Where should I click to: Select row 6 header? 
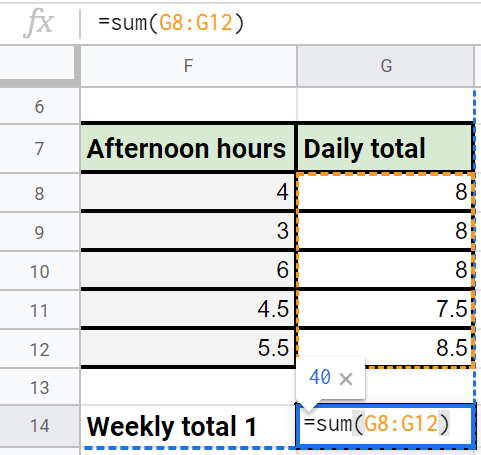pos(40,106)
